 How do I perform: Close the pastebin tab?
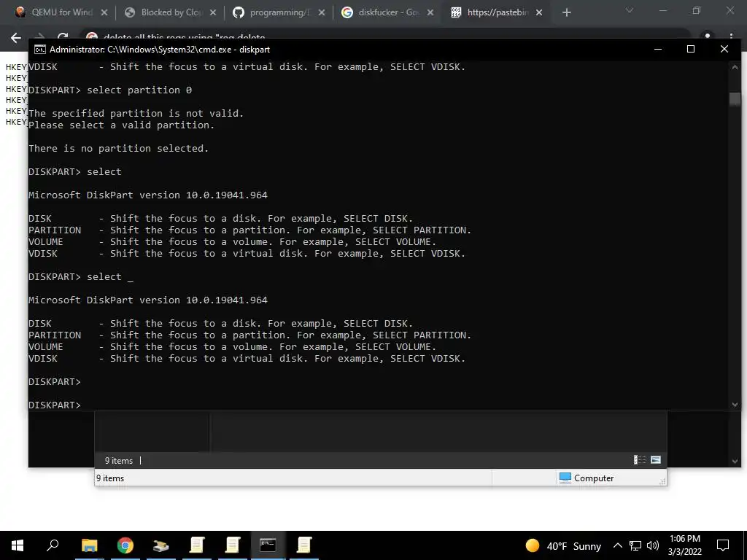coord(539,13)
